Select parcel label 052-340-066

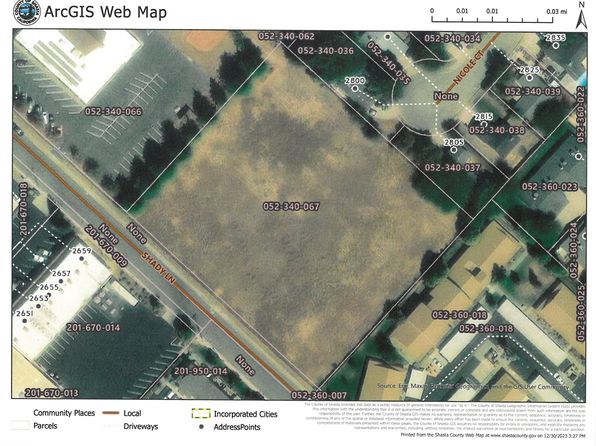pyautogui.click(x=113, y=111)
